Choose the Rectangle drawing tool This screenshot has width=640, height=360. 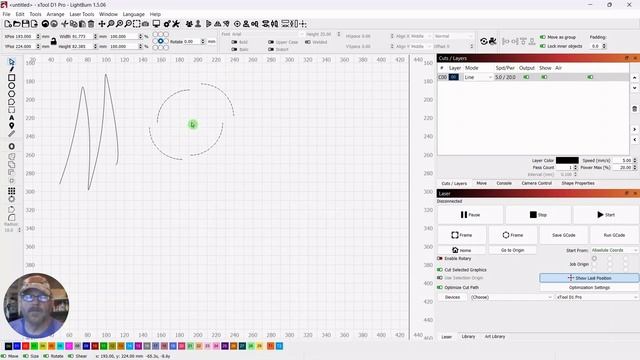pyautogui.click(x=11, y=78)
